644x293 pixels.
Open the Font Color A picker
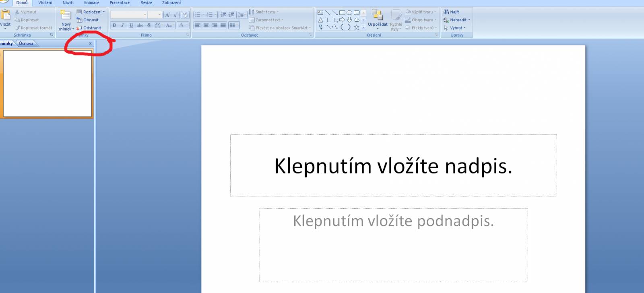(x=183, y=25)
